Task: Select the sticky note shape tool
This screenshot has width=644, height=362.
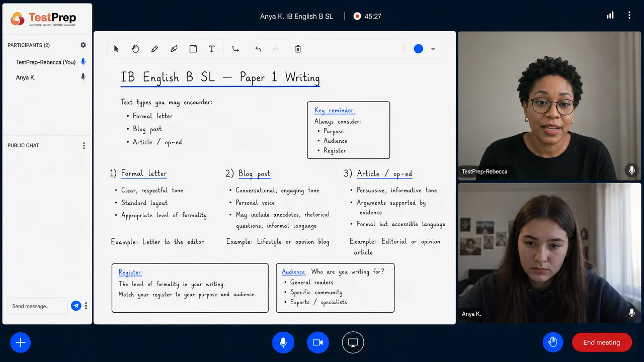Action: [x=193, y=49]
